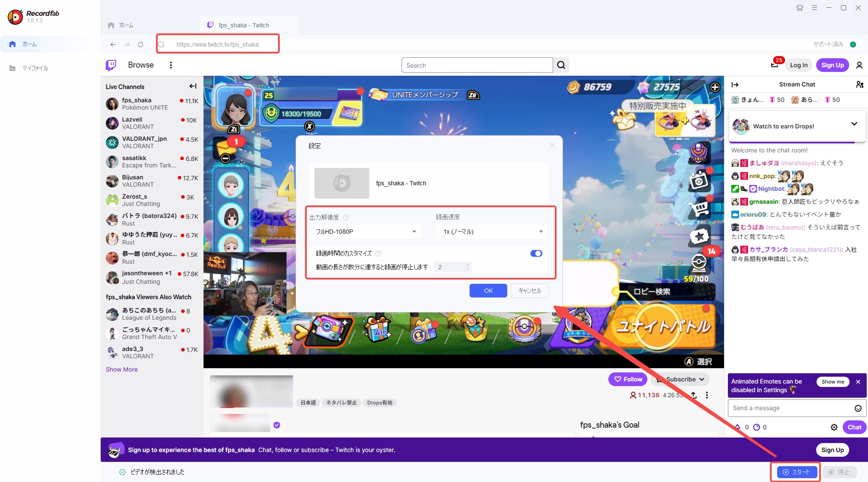Open the 出力解像度 フルHD-1080P dropdown
This screenshot has width=868, height=482.
pos(366,232)
